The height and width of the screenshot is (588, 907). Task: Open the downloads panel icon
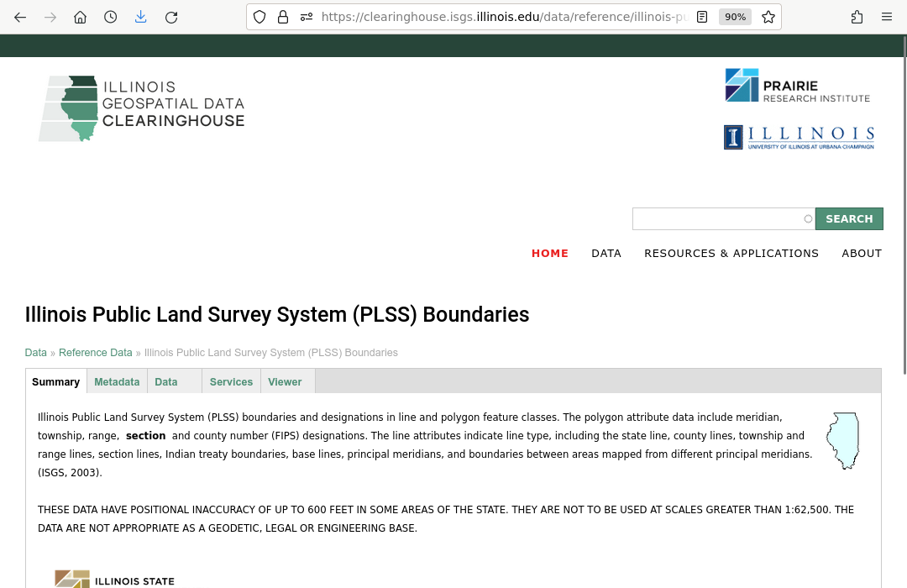(141, 17)
